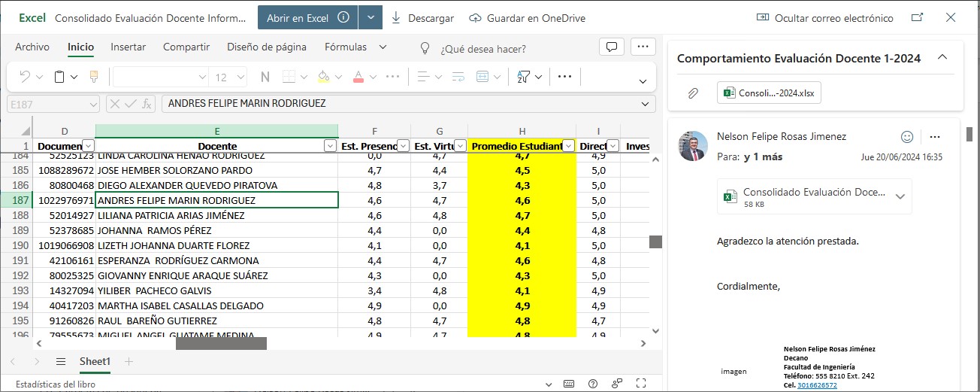
Task: Toggle bold formatting (N) button
Action: pos(265,77)
